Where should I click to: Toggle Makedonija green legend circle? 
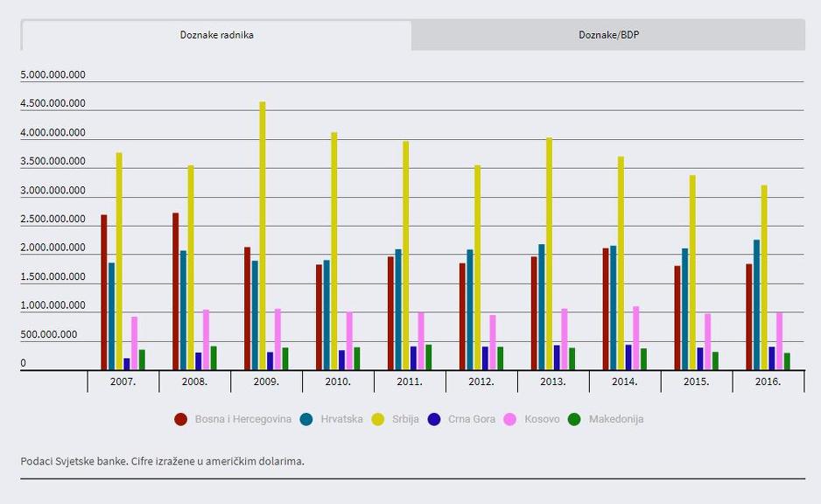point(575,419)
